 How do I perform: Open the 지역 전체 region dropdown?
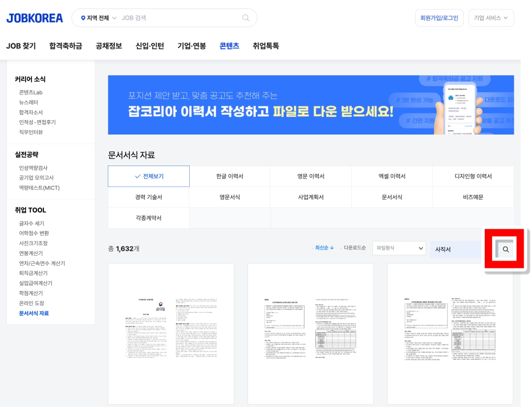[99, 18]
